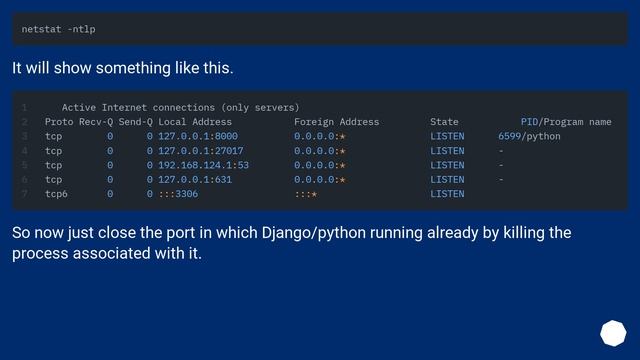This screenshot has width=640, height=360.
Task: Click the 'PID/Program name' column header
Action: pos(566,122)
